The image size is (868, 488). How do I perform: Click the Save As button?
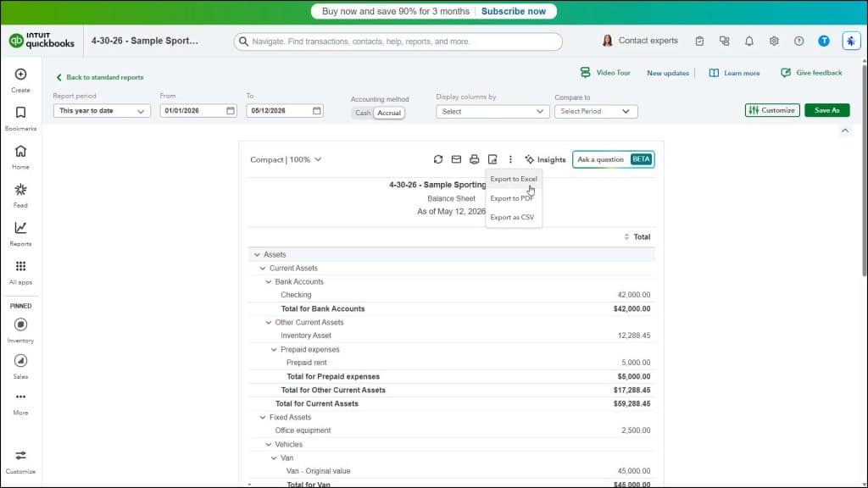(x=827, y=110)
